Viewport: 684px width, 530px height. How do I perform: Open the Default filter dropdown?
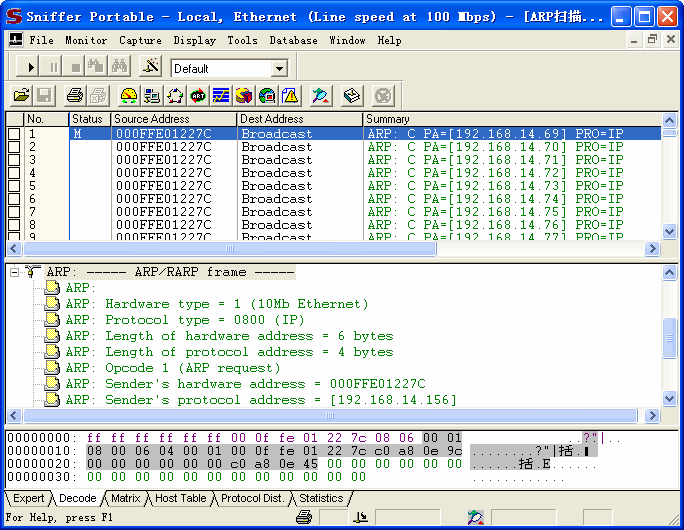(x=279, y=68)
